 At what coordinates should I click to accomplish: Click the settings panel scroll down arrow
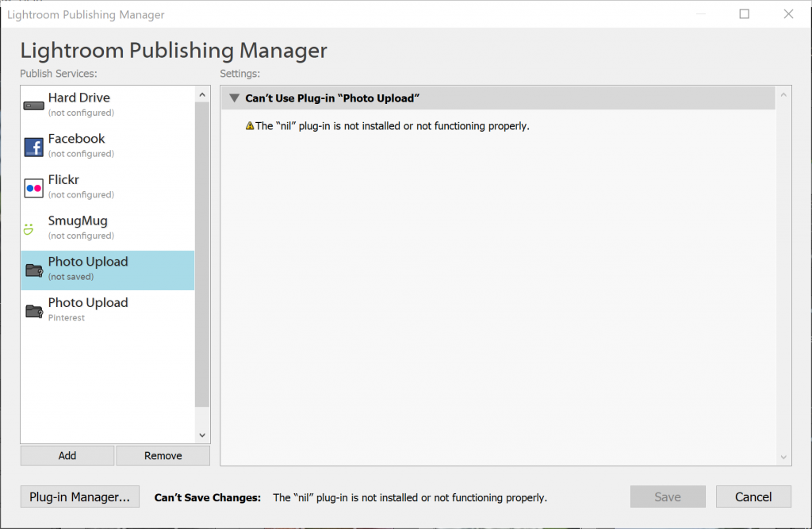(784, 457)
